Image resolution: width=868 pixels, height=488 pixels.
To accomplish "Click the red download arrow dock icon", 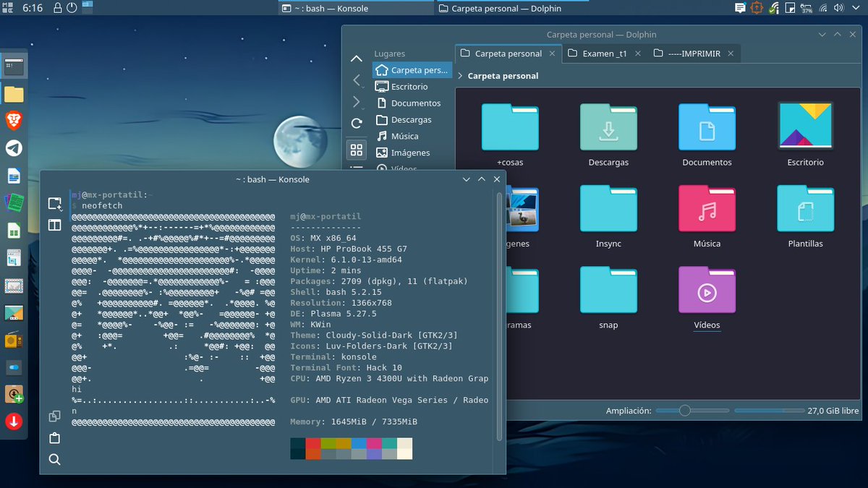I will [x=14, y=421].
